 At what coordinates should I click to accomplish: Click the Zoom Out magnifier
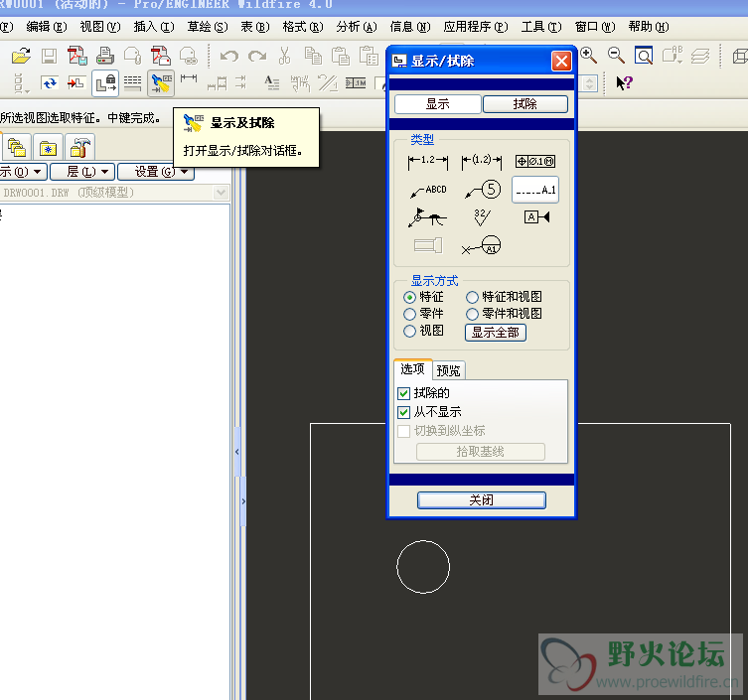tap(616, 56)
